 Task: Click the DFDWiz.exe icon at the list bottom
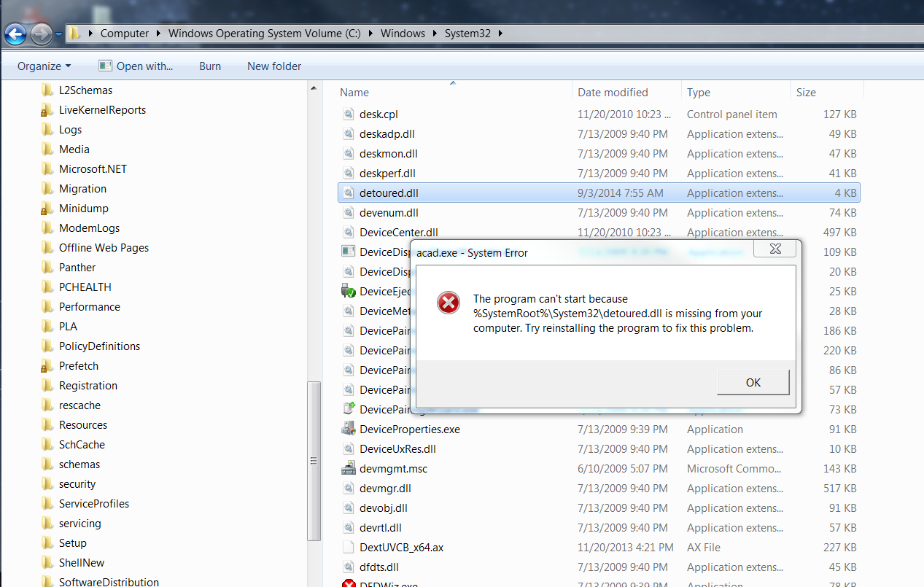(x=349, y=583)
